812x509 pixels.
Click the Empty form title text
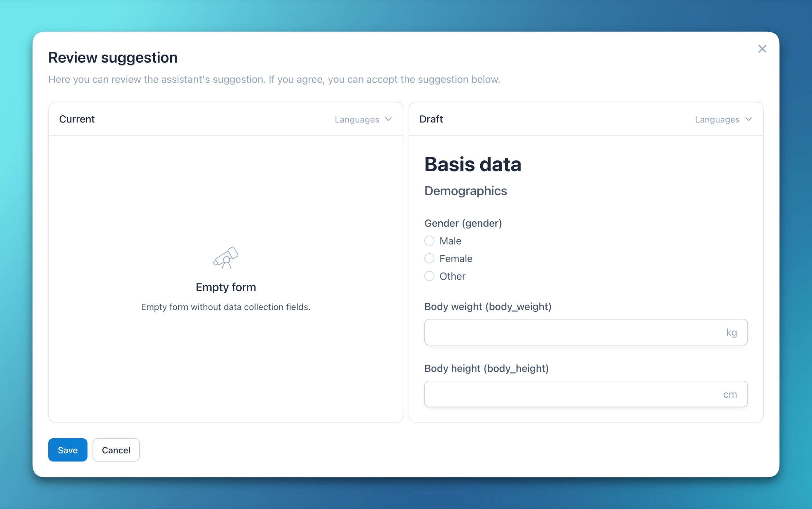(x=226, y=287)
